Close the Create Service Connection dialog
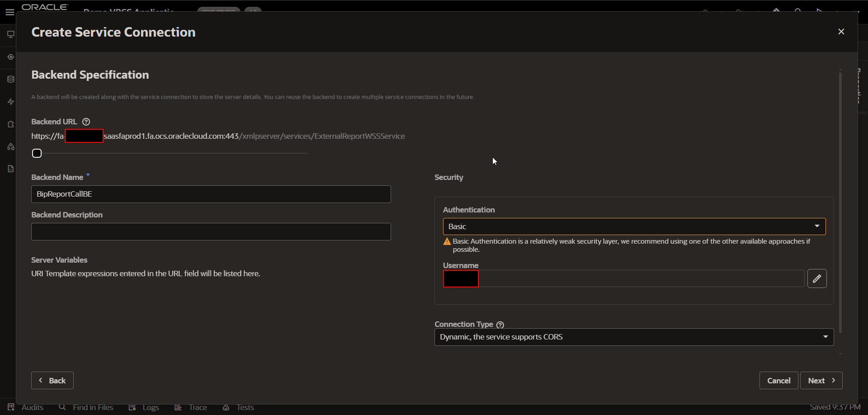Image resolution: width=868 pixels, height=415 pixels. pyautogui.click(x=841, y=32)
